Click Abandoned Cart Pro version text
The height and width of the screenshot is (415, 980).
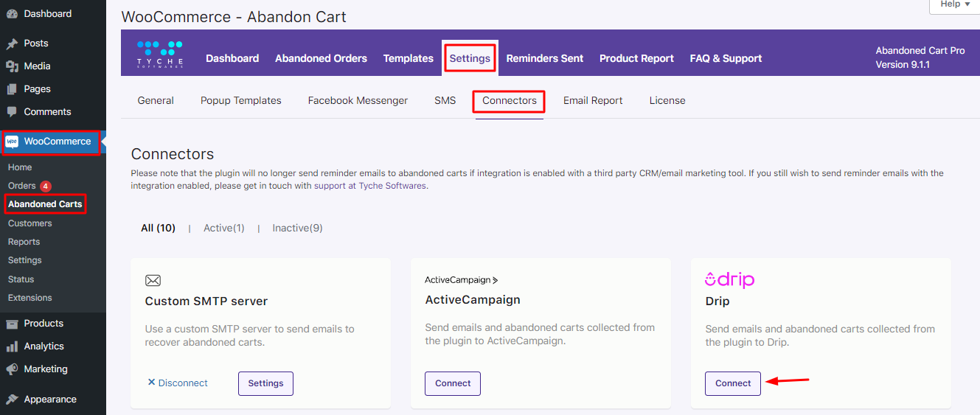920,57
